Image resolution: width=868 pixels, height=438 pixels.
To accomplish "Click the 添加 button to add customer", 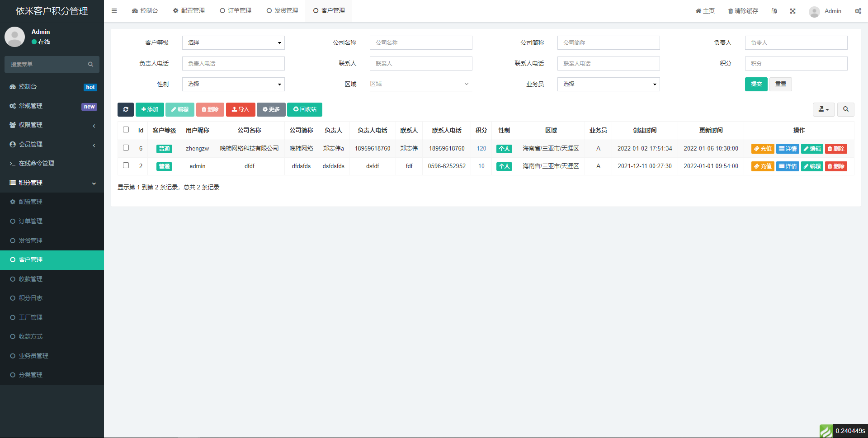I will coord(150,109).
